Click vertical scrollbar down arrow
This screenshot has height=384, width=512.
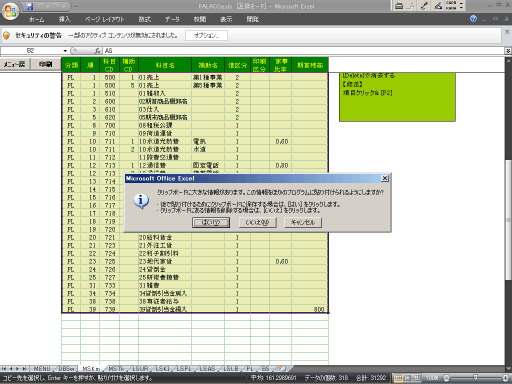pyautogui.click(x=508, y=368)
